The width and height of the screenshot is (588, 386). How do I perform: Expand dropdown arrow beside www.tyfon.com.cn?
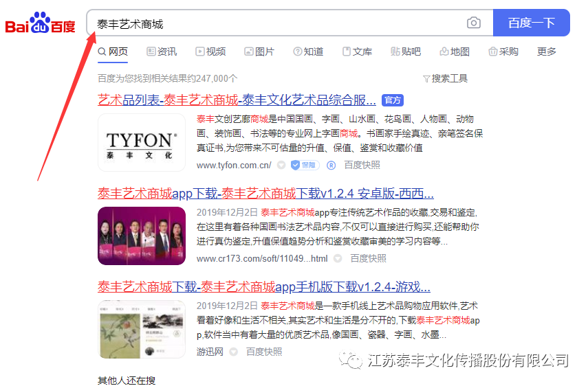[x=281, y=165]
